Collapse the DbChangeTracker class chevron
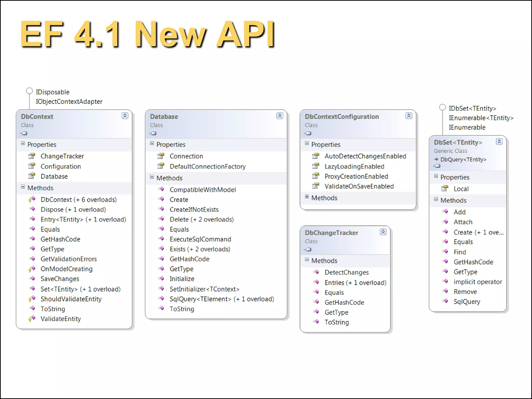Image resolution: width=532 pixels, height=399 pixels. [383, 232]
